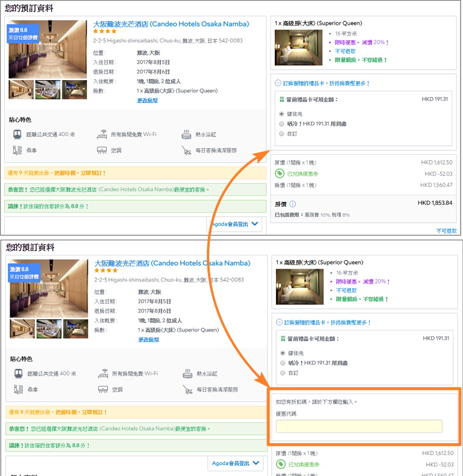Click the train icon for 距離公共交通 in upper panel

(x=17, y=135)
